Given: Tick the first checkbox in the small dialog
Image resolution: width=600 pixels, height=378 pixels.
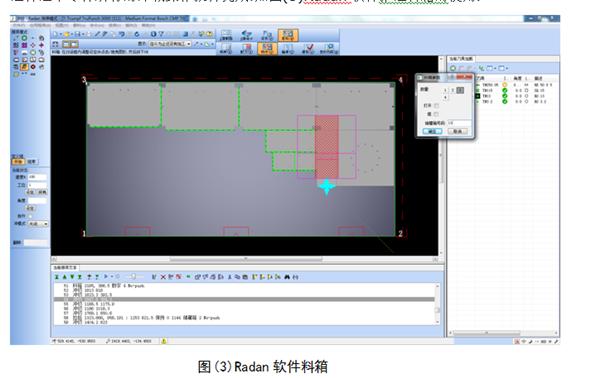Looking at the screenshot, I should coord(436,106).
